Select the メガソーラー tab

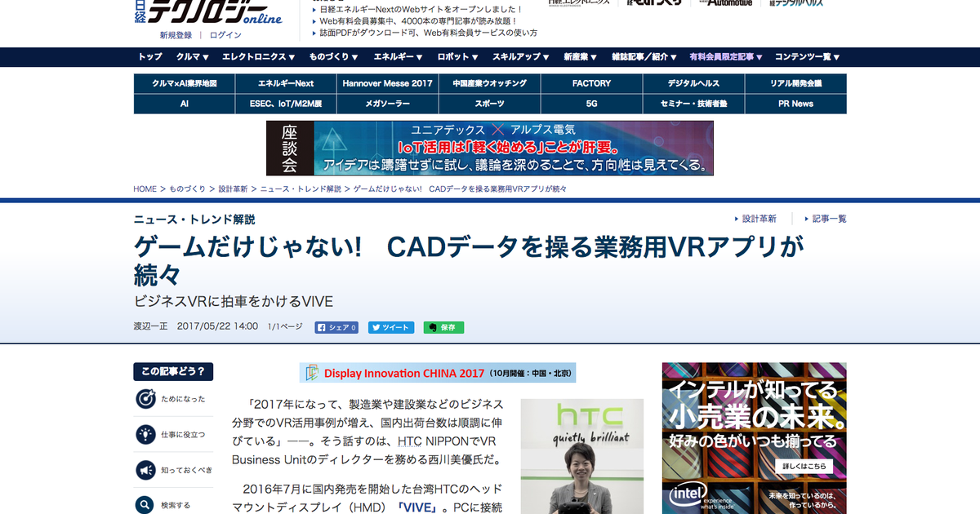click(387, 104)
